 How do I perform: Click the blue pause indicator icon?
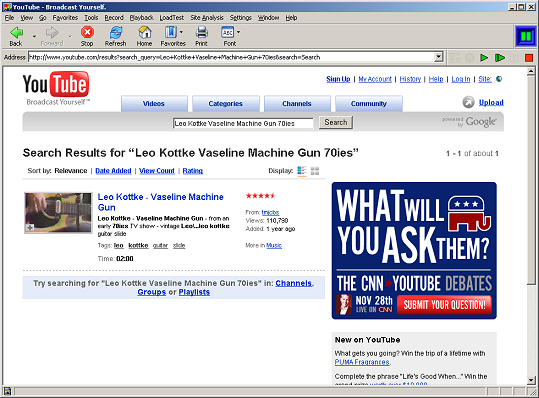pos(526,36)
